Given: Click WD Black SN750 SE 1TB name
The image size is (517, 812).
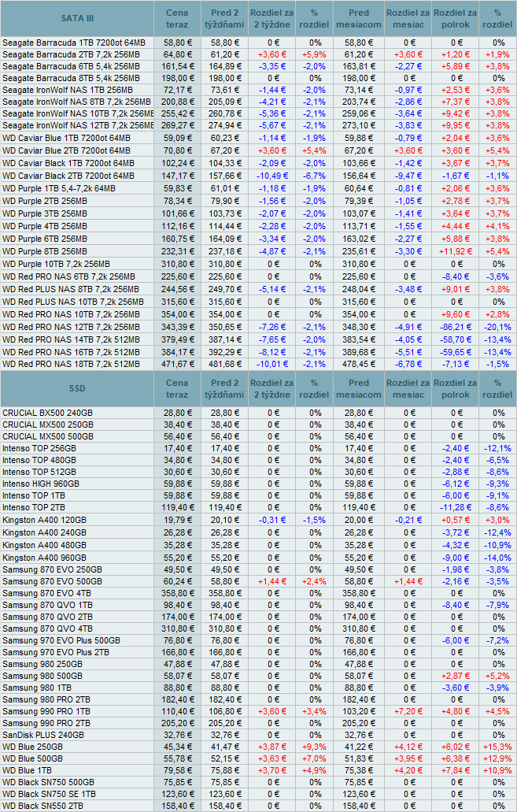Looking at the screenshot, I should pos(49,795).
